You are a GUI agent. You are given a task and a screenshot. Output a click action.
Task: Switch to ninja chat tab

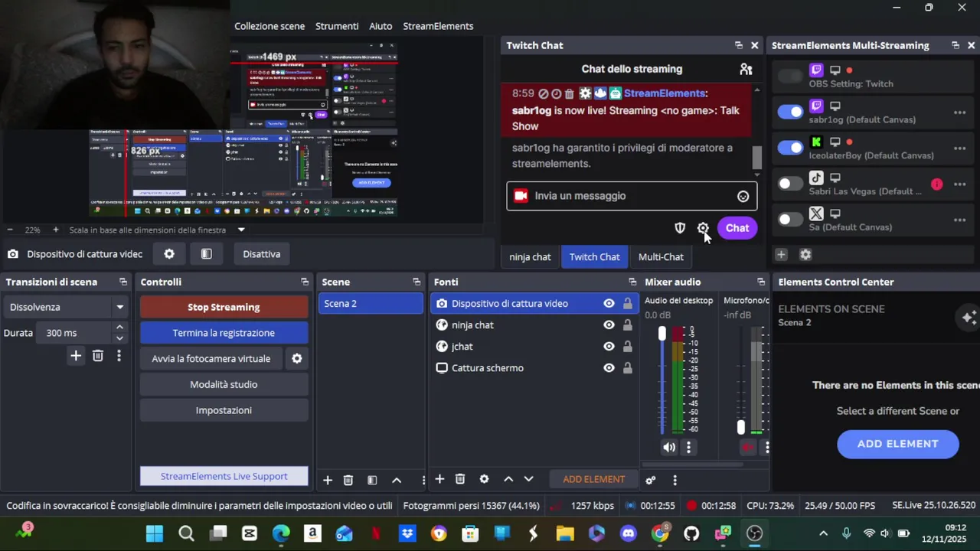[530, 257]
